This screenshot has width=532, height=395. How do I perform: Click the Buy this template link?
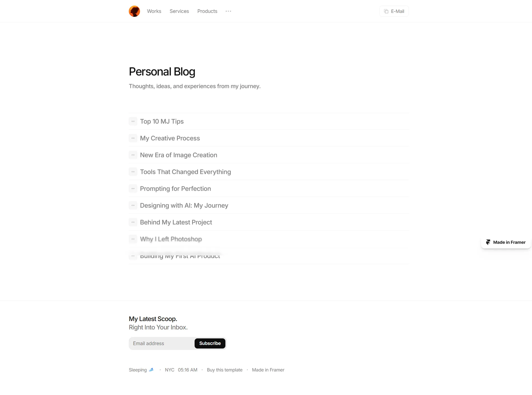click(225, 370)
